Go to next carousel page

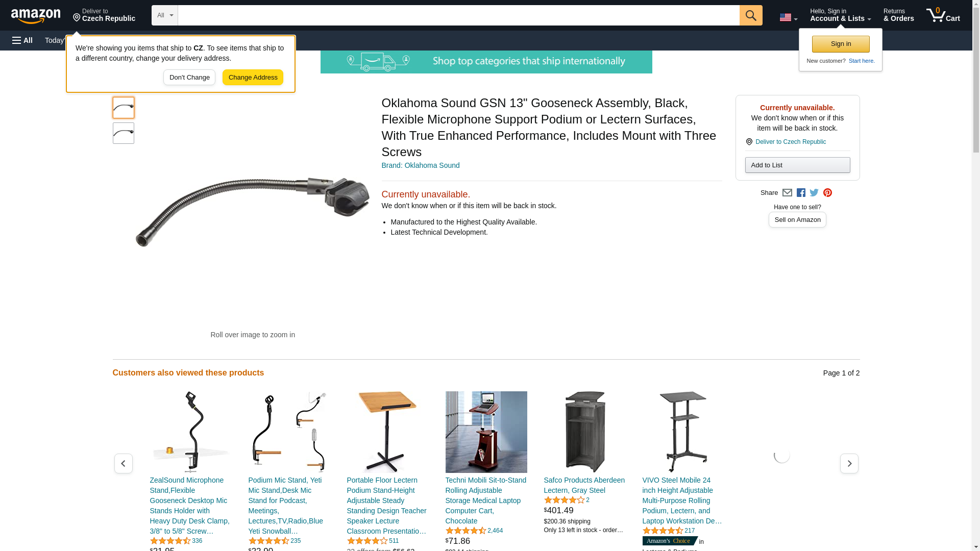(x=849, y=463)
